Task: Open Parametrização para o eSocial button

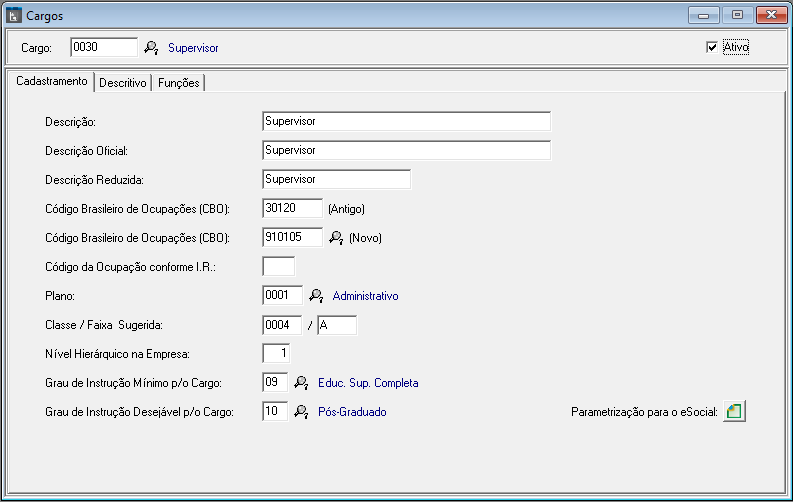Action: pyautogui.click(x=734, y=411)
